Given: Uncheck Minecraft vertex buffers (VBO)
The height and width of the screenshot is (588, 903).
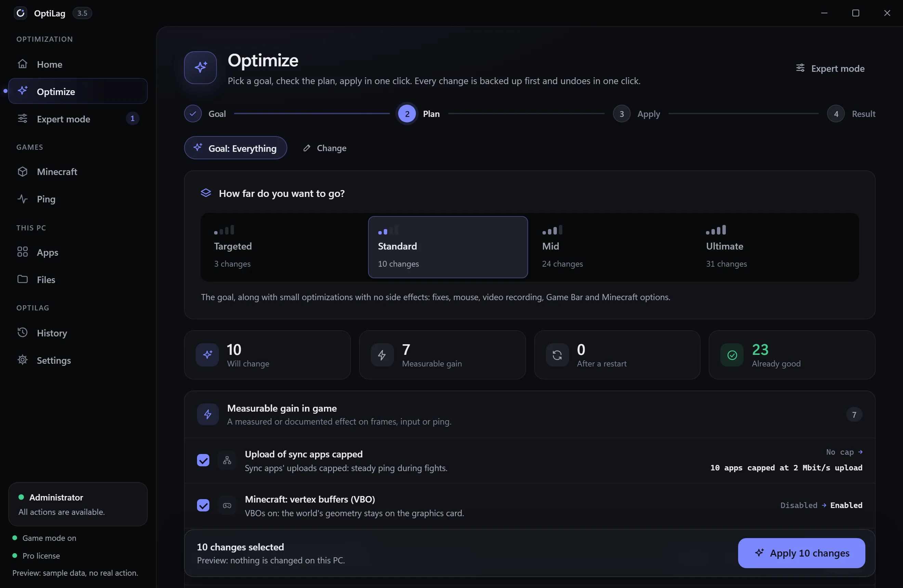Looking at the screenshot, I should (x=203, y=505).
